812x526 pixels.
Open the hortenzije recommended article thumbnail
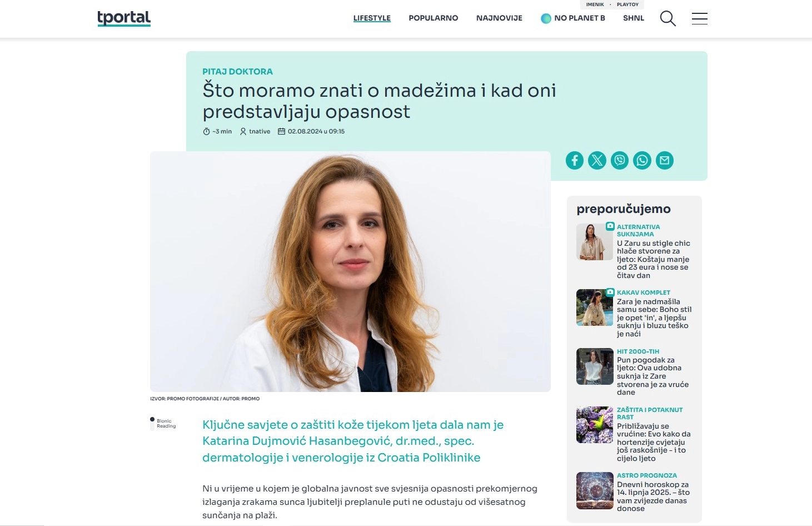(x=595, y=425)
